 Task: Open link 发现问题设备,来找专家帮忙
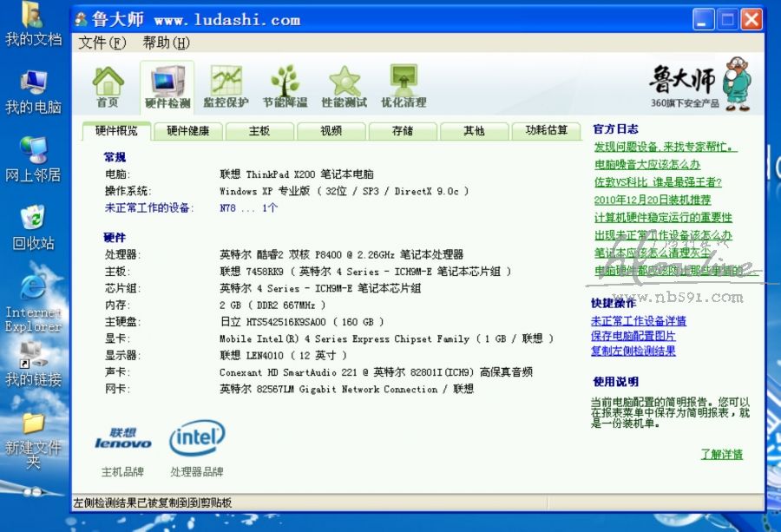(666, 147)
